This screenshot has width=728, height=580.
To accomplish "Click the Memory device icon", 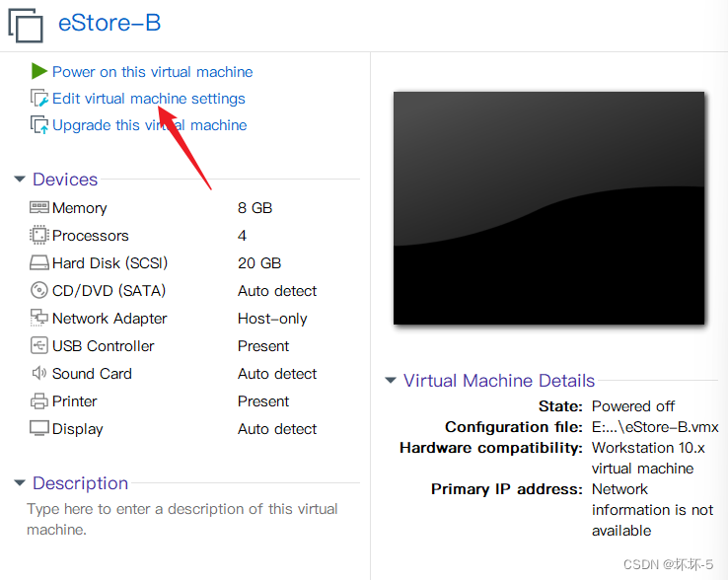I will (39, 207).
